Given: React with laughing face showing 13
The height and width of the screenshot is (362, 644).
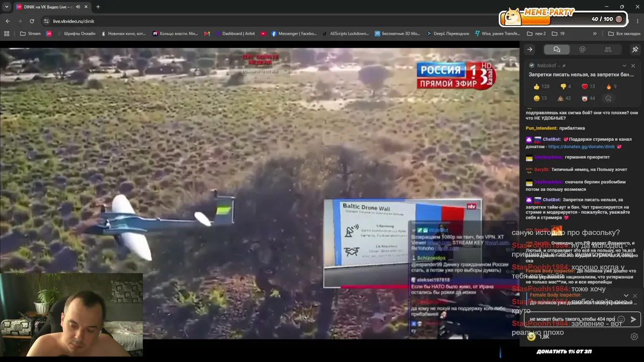Looking at the screenshot, I should tap(540, 99).
